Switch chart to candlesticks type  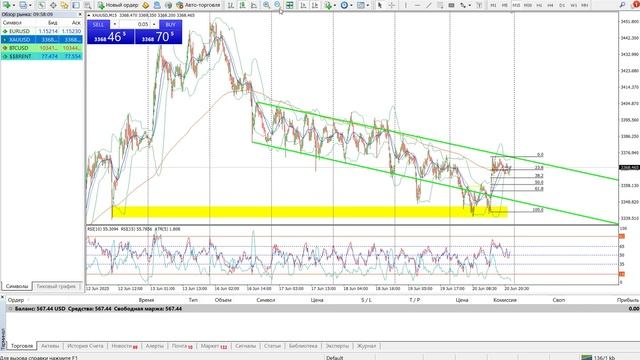coord(242,5)
